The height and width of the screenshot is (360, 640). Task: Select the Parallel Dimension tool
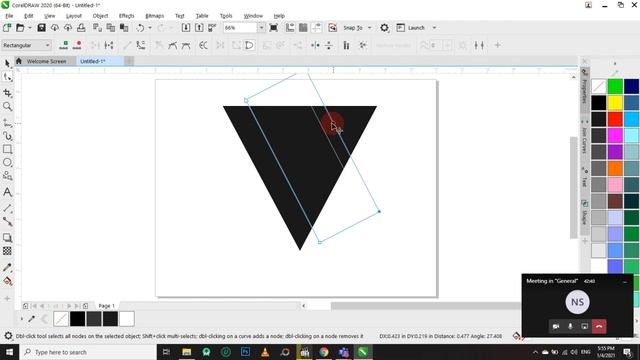7,208
